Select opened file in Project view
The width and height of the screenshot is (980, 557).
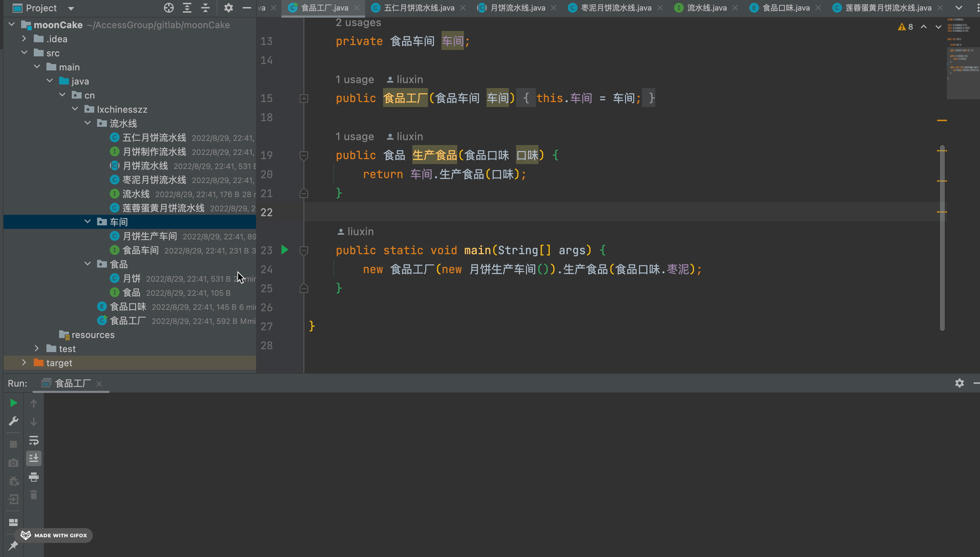[x=168, y=8]
